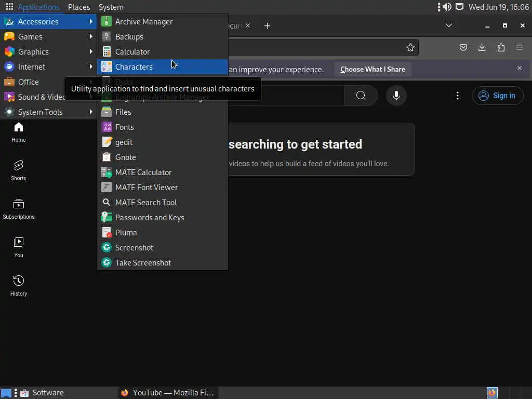This screenshot has width=532, height=399.
Task: Open list all tabs dropdown
Action: click(448, 25)
